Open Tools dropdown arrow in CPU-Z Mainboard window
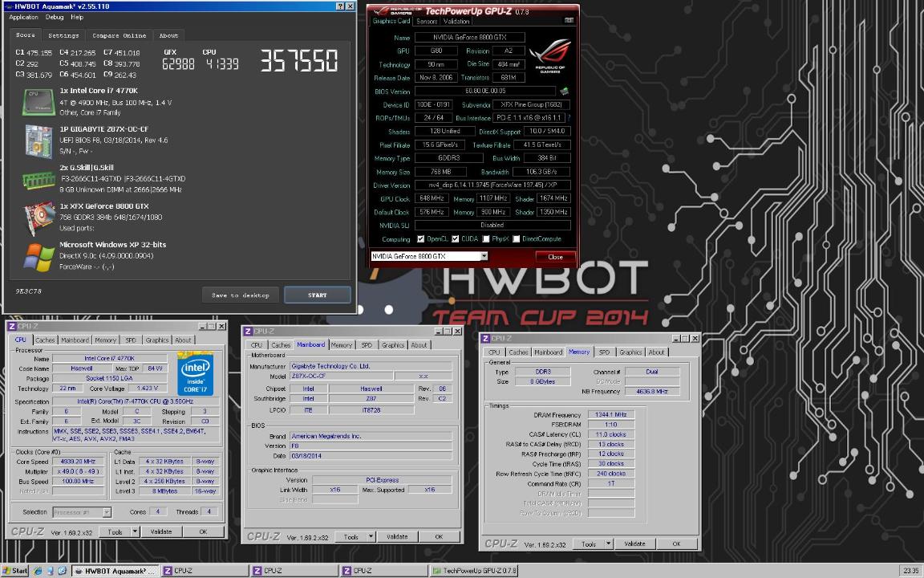 pos(371,537)
